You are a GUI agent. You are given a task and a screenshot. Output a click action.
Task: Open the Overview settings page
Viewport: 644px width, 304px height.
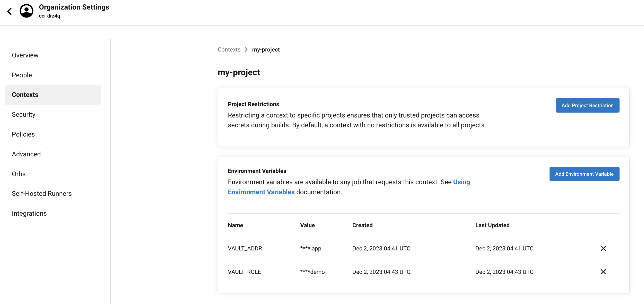(x=25, y=55)
